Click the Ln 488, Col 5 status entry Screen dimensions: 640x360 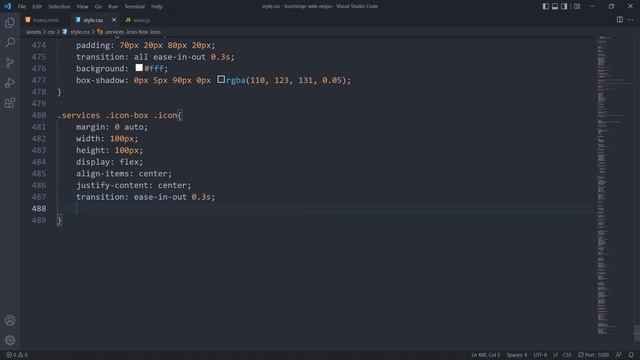click(486, 355)
